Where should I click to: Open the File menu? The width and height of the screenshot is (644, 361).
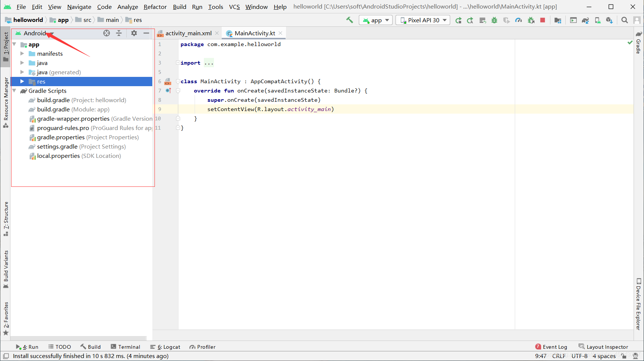21,7
